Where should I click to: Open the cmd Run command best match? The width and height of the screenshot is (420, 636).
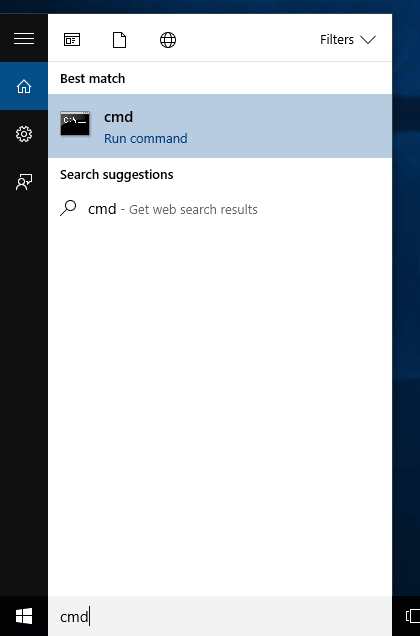point(220,126)
